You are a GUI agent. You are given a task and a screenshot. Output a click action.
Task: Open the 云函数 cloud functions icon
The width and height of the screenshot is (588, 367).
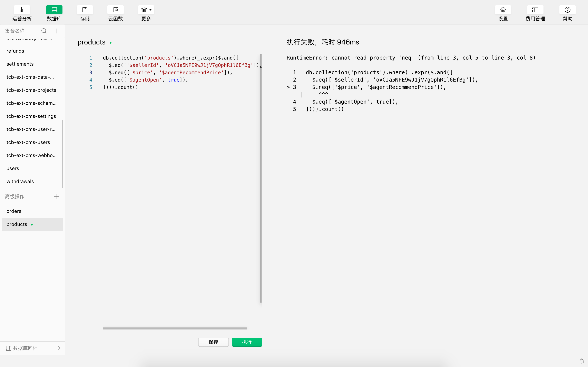tap(115, 10)
